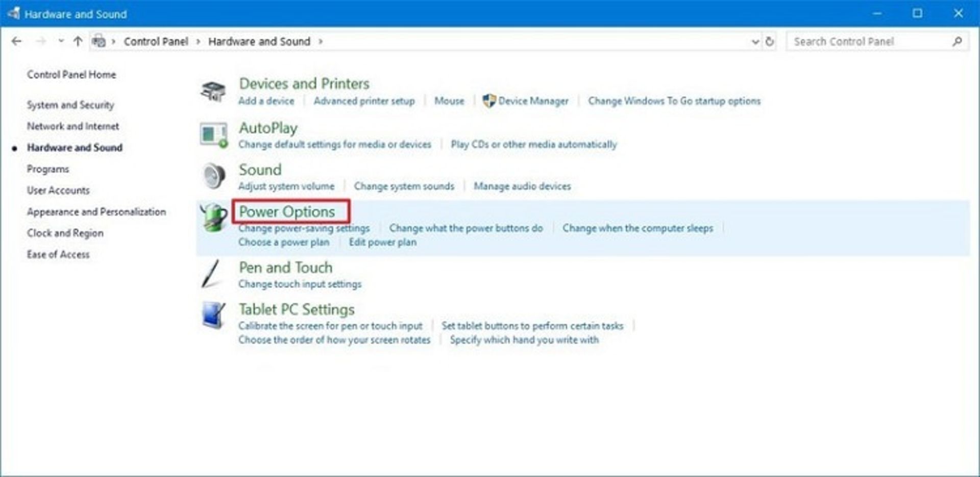Click the Search Control Panel field
This screenshot has width=980, height=477.
868,42
